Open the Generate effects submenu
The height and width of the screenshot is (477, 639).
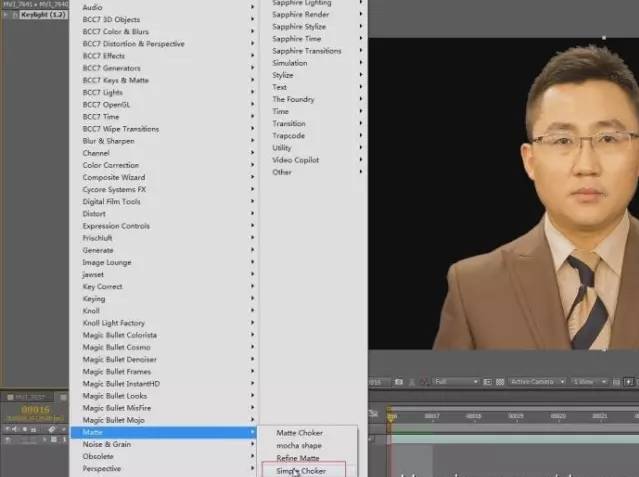(163, 250)
